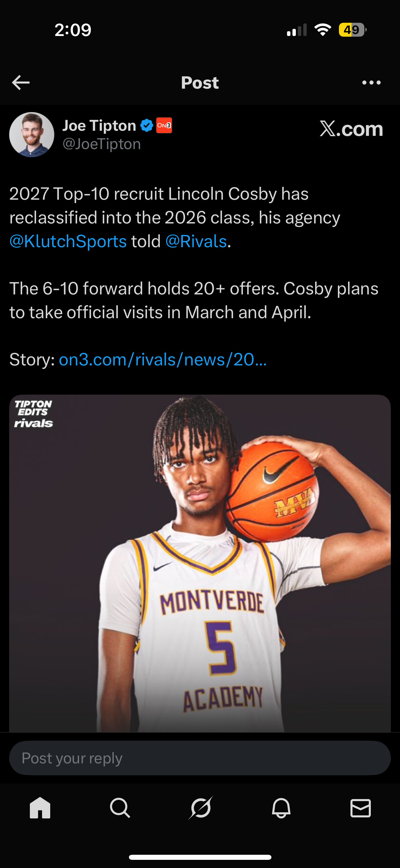The image size is (400, 868).
Task: Tap the Post your reply field
Action: (x=200, y=758)
